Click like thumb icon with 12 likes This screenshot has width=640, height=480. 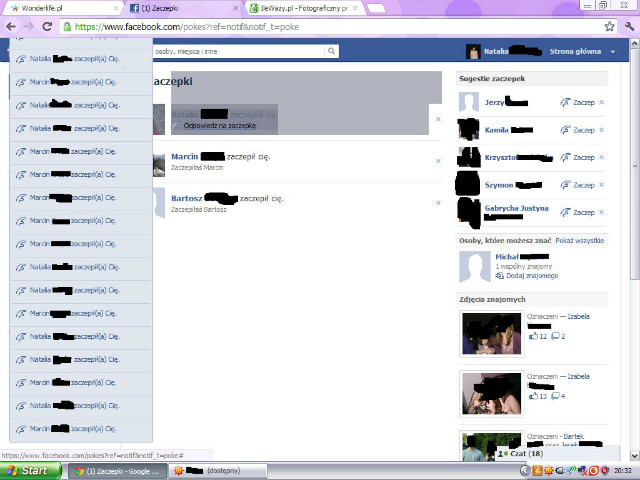click(x=533, y=336)
